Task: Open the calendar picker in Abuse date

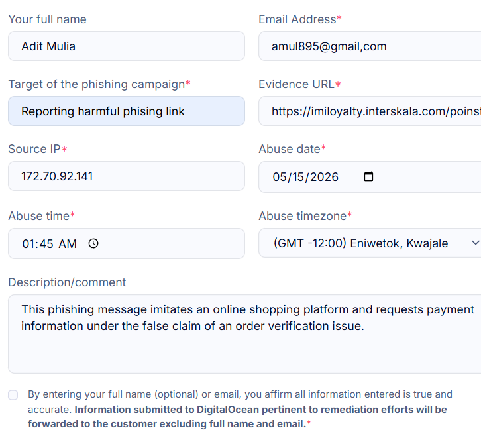Action: [368, 177]
